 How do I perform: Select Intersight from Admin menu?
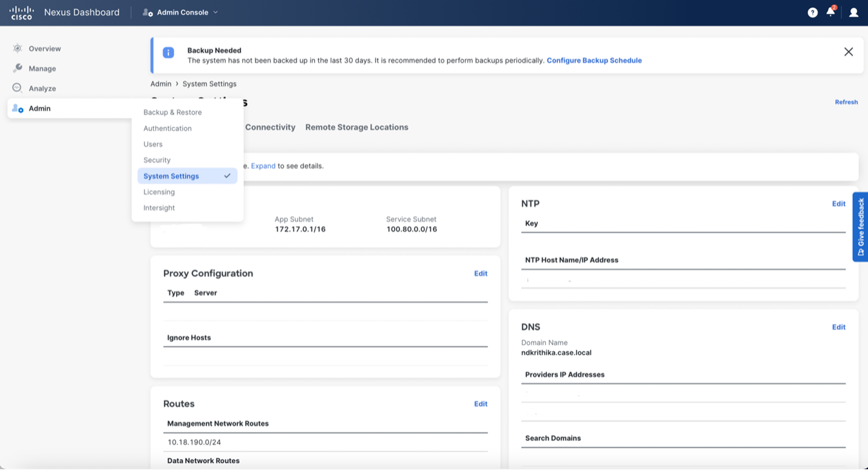click(x=159, y=208)
